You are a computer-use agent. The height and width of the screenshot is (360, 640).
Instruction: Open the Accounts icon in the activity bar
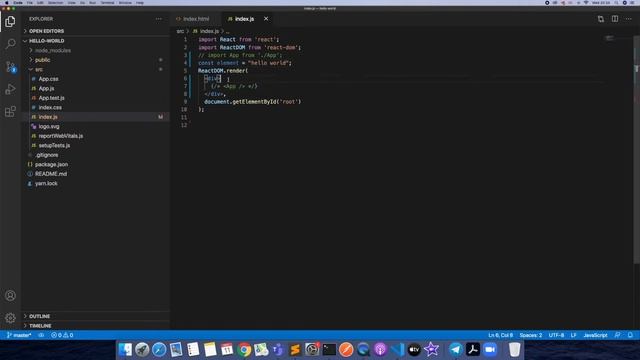point(10,296)
